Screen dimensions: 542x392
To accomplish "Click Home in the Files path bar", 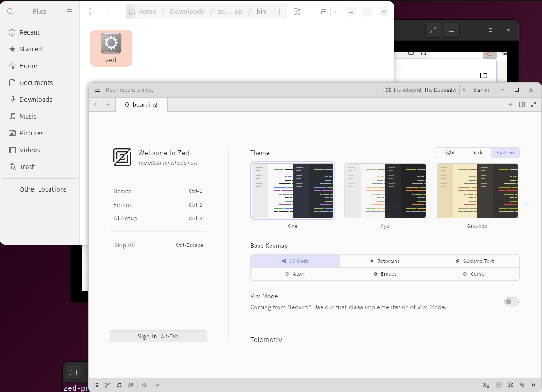I will [143, 12].
